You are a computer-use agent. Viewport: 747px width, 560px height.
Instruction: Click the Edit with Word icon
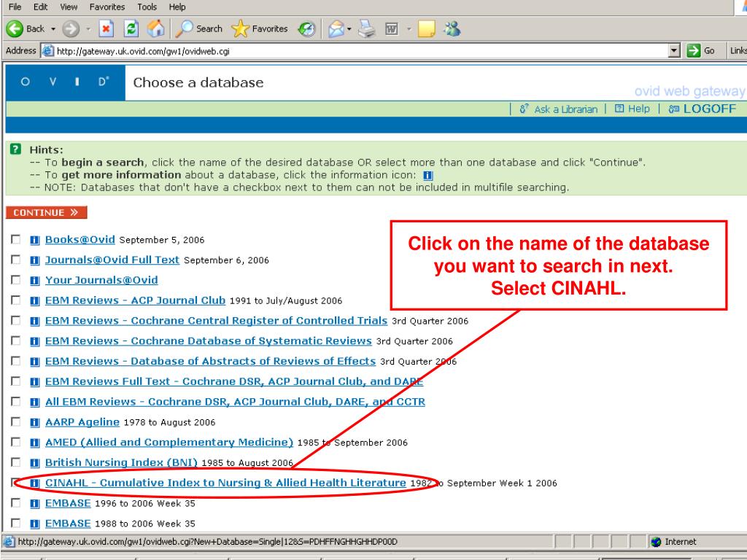392,29
